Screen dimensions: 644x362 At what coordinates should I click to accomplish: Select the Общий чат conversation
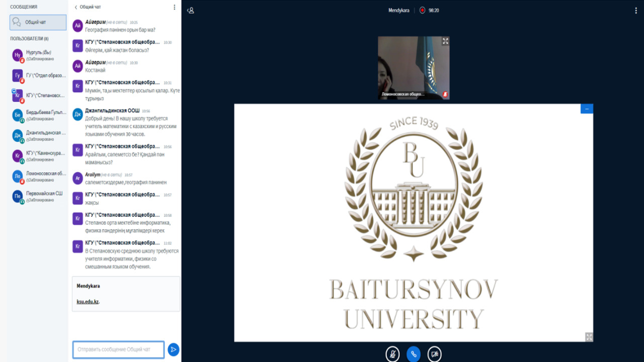pos(38,22)
